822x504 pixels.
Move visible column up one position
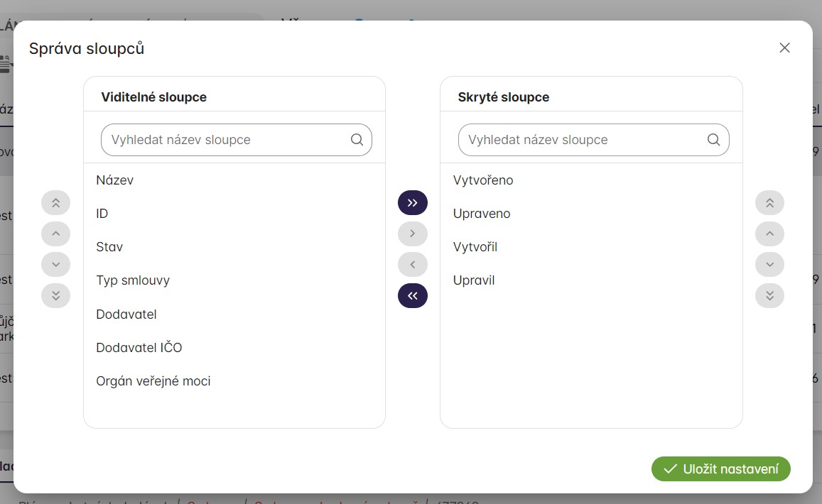pyautogui.click(x=56, y=234)
